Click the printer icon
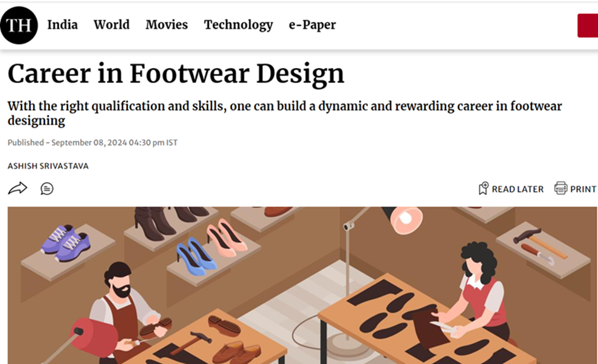The image size is (598, 364). coord(561,189)
